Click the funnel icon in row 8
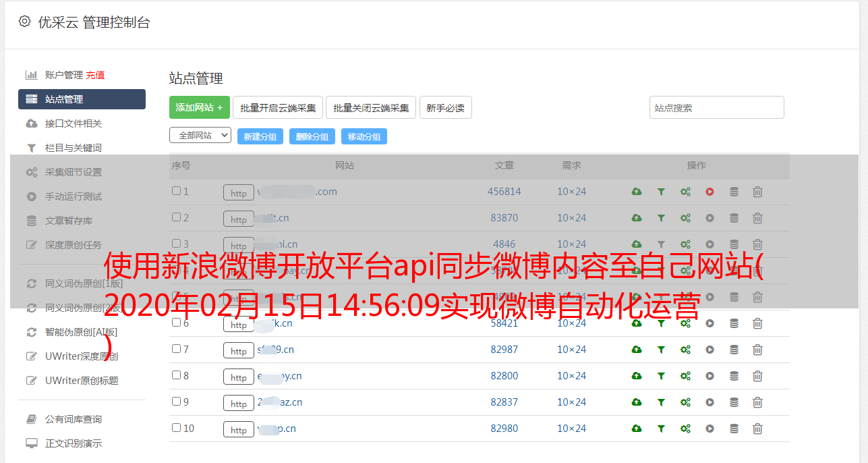 (x=661, y=376)
